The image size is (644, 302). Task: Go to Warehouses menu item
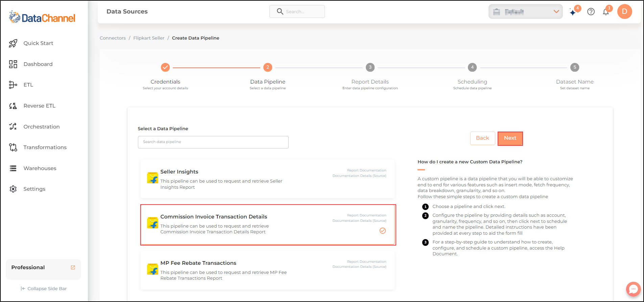coord(40,168)
